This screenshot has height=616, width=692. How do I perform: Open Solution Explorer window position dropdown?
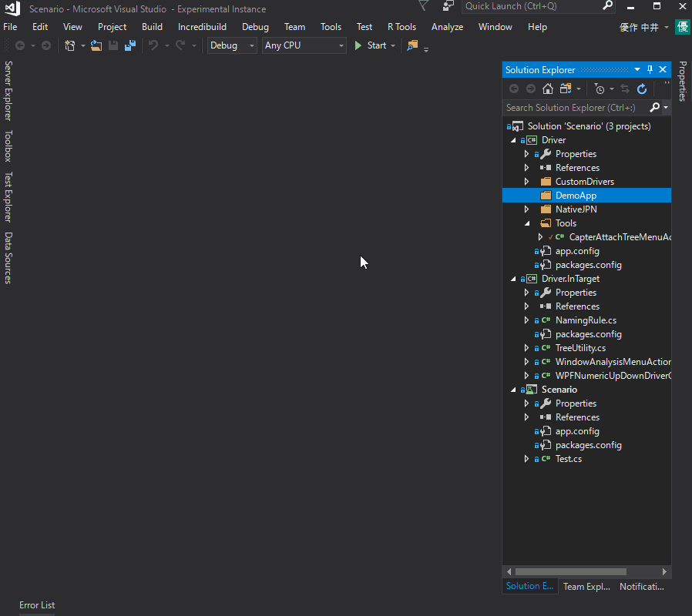tap(637, 69)
